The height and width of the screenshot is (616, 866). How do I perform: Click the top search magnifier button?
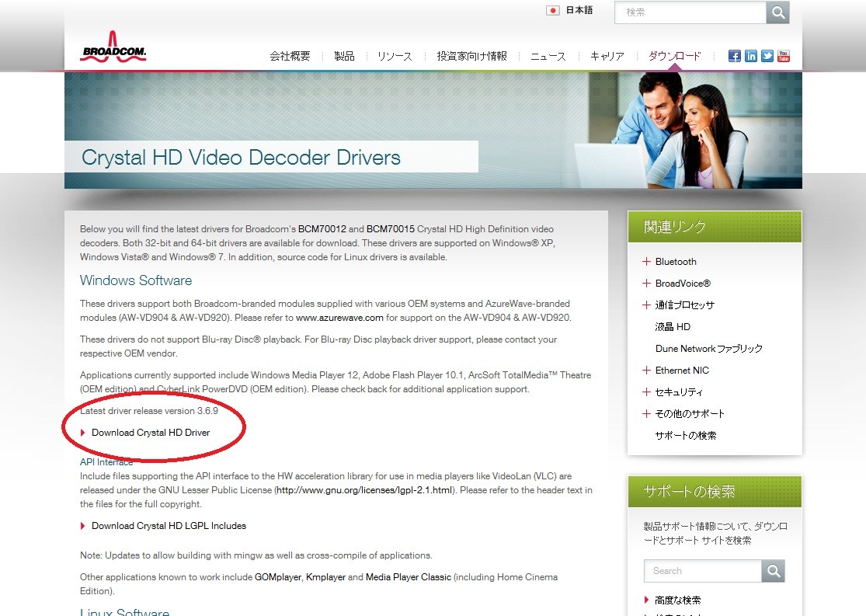pyautogui.click(x=777, y=12)
